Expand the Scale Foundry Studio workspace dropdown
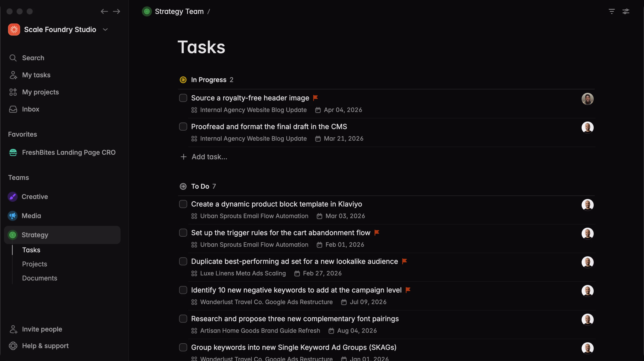644x361 pixels. (x=105, y=30)
